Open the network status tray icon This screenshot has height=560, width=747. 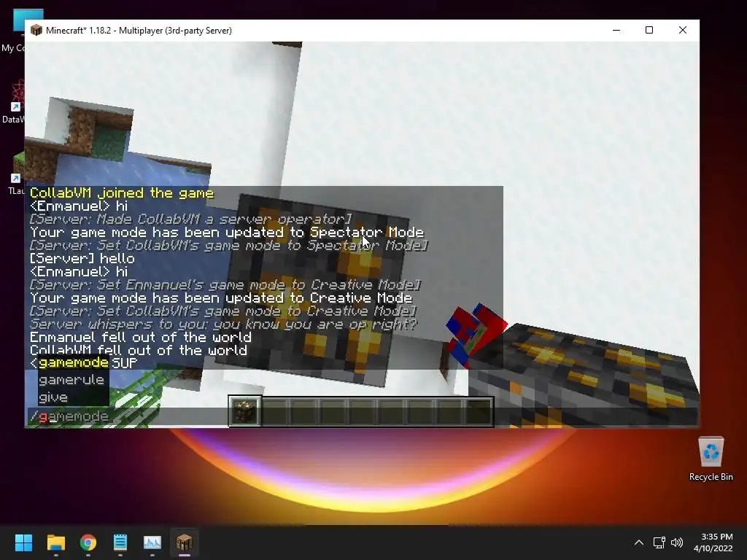[659, 542]
